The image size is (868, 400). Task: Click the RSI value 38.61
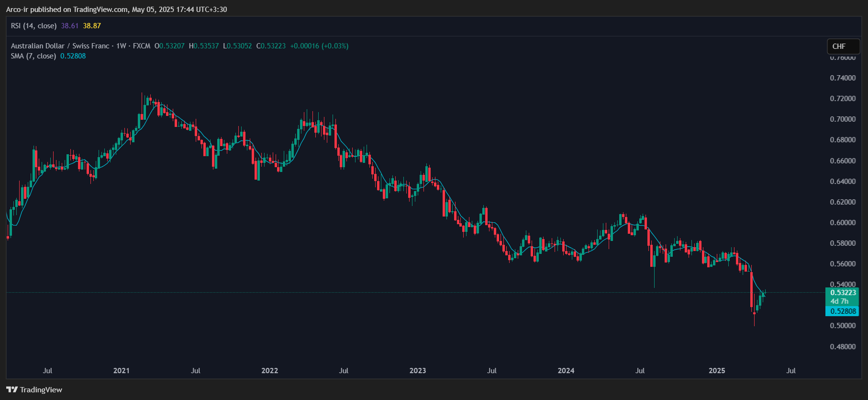(70, 26)
